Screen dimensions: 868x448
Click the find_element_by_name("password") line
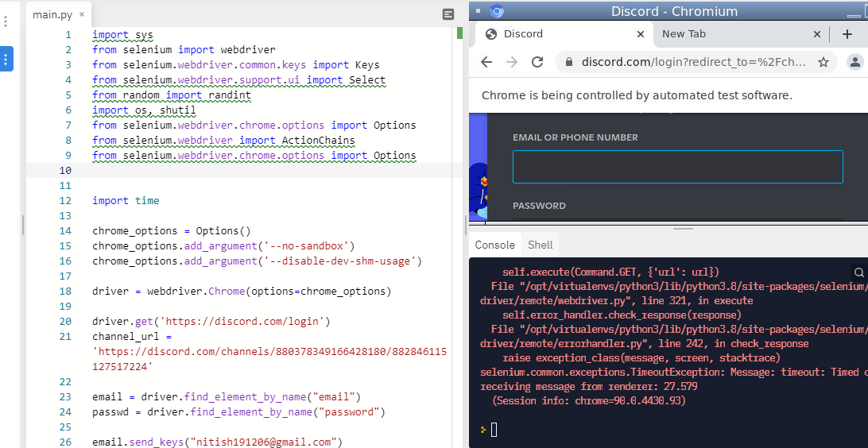coord(238,412)
